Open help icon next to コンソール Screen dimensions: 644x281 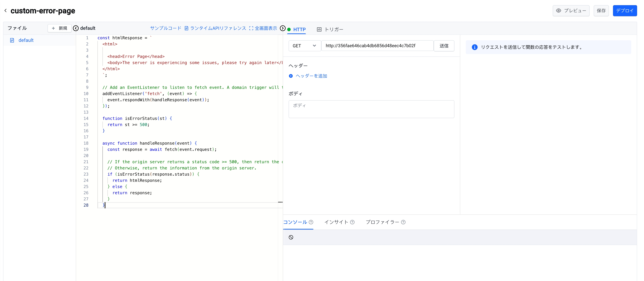coord(311,222)
